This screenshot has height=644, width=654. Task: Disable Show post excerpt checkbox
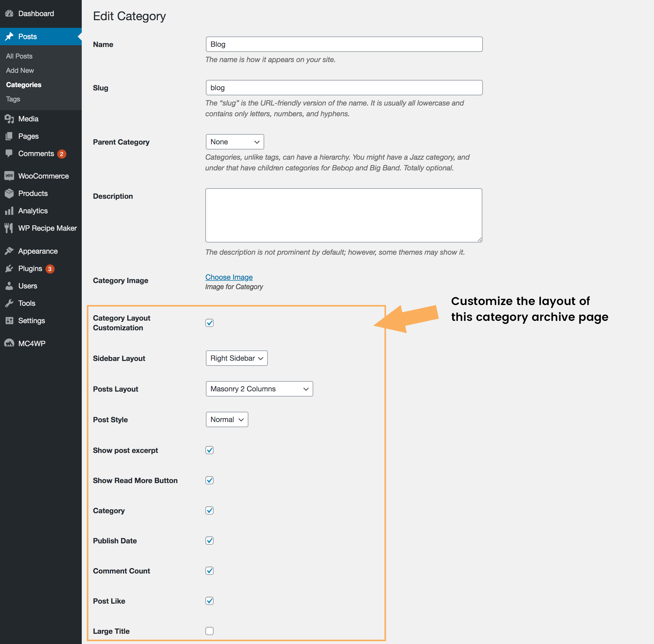(x=209, y=450)
